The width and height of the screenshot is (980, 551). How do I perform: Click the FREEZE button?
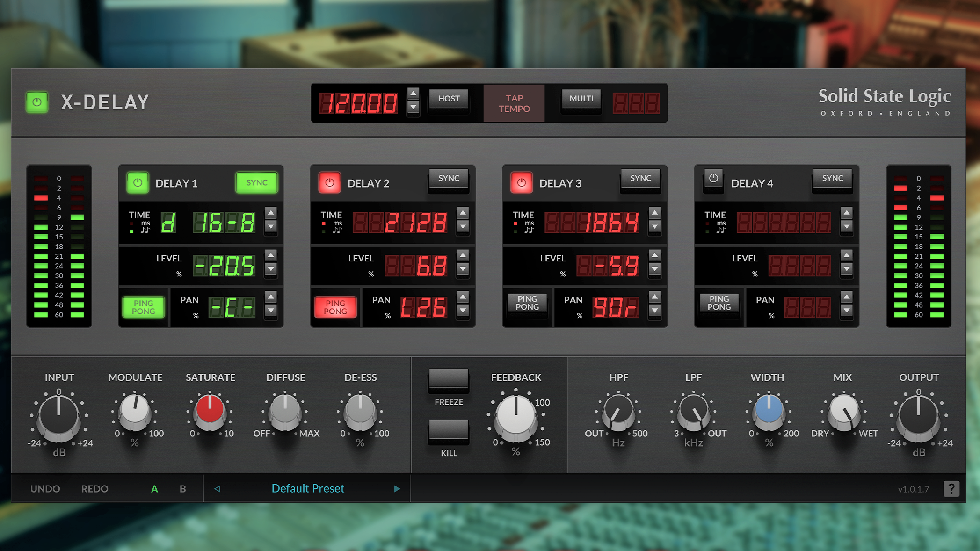point(448,379)
